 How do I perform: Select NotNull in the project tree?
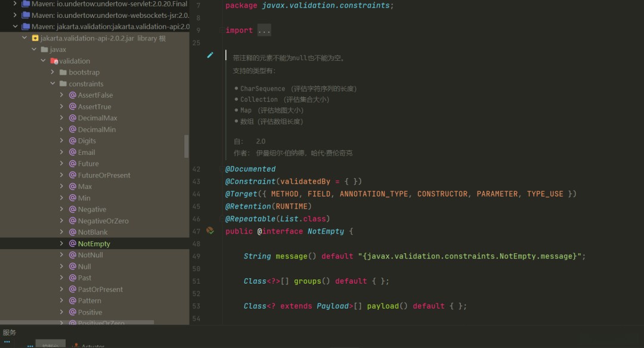point(90,255)
